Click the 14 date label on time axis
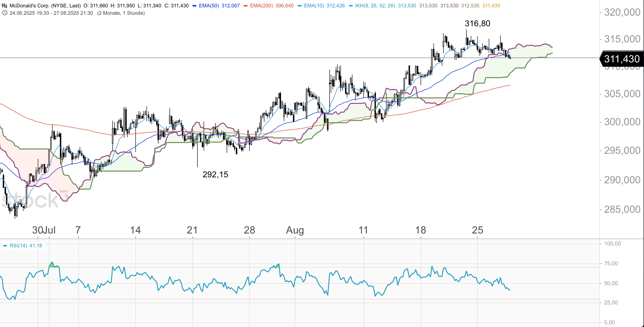The image size is (644, 327). click(135, 230)
